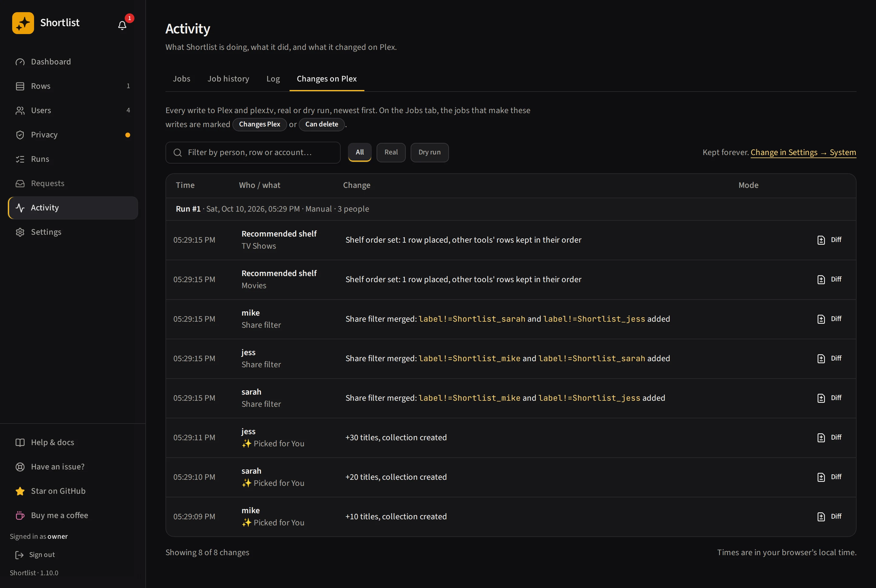The image size is (876, 588).
Task: Click Have an issue?
Action: pyautogui.click(x=73, y=467)
